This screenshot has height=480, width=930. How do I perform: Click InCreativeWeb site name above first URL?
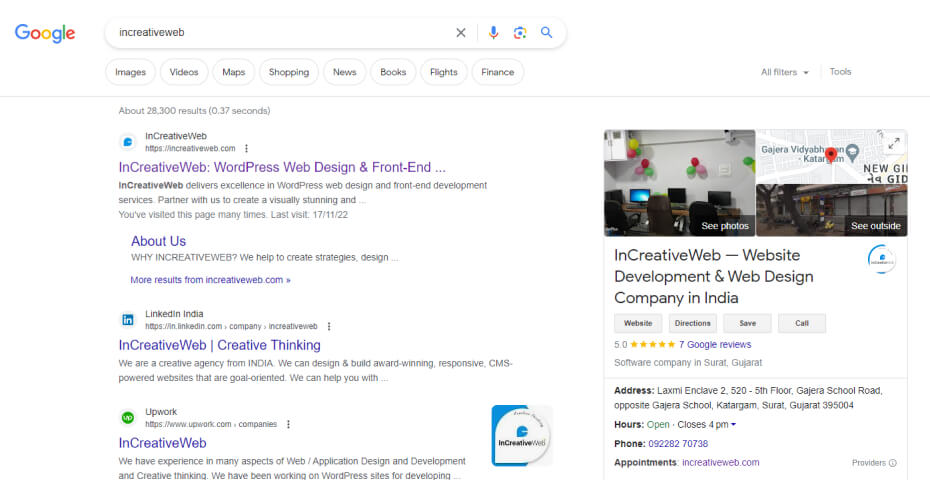176,136
